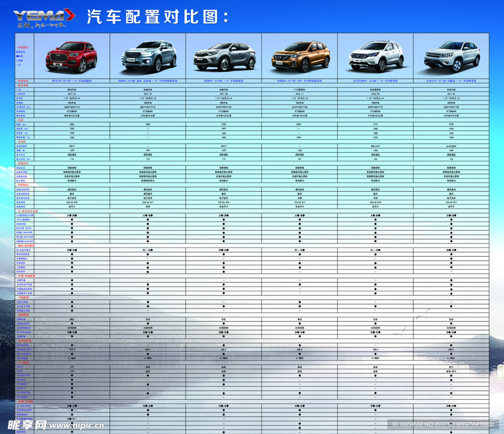This screenshot has height=434, width=504.
Task: Click model name 野马T80 2017款 1.5T
Action: (x=72, y=81)
